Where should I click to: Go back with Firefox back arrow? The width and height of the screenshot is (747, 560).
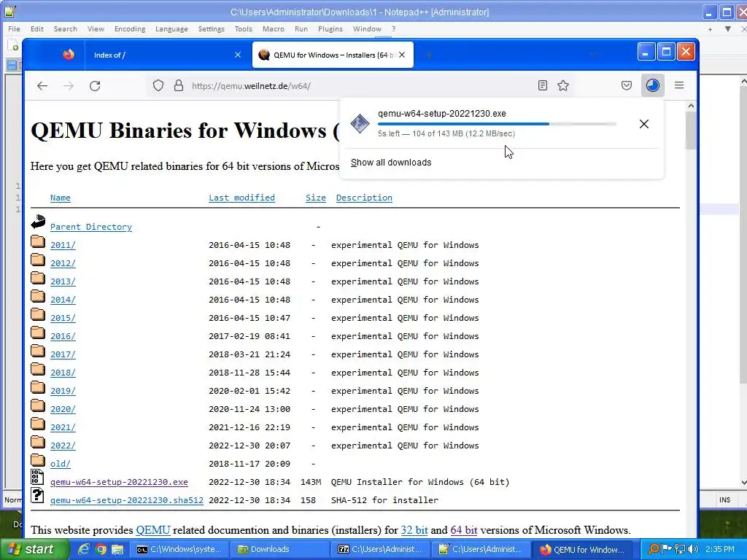point(42,86)
